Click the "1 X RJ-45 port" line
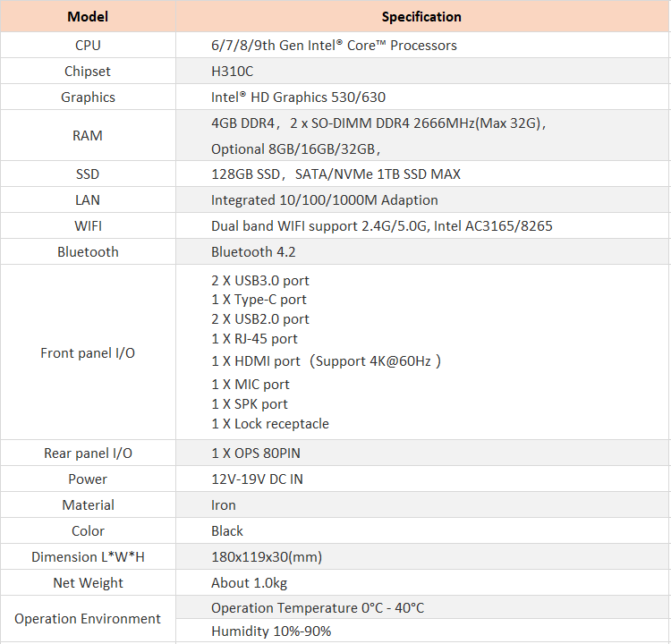Image resolution: width=671 pixels, height=644 pixels. (254, 339)
